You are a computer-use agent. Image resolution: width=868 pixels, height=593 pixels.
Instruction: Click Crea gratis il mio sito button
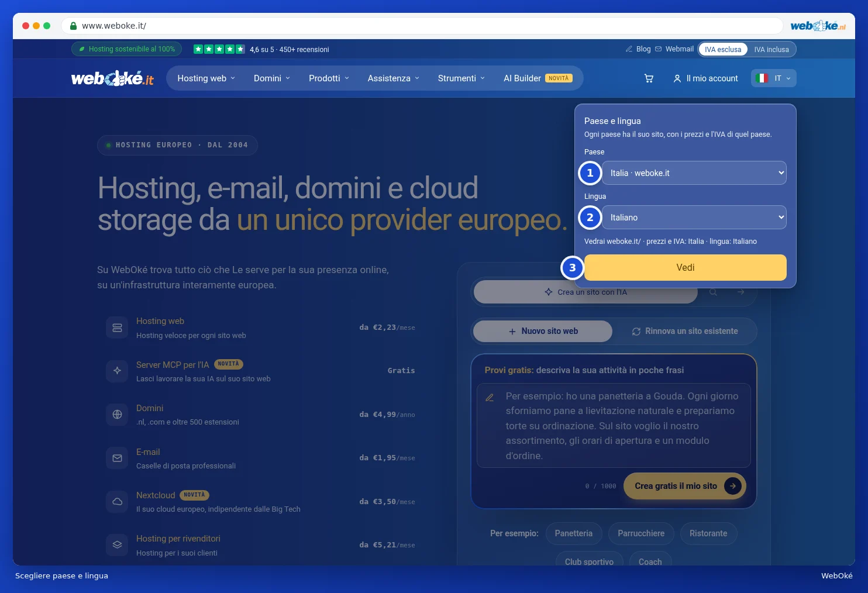685,486
